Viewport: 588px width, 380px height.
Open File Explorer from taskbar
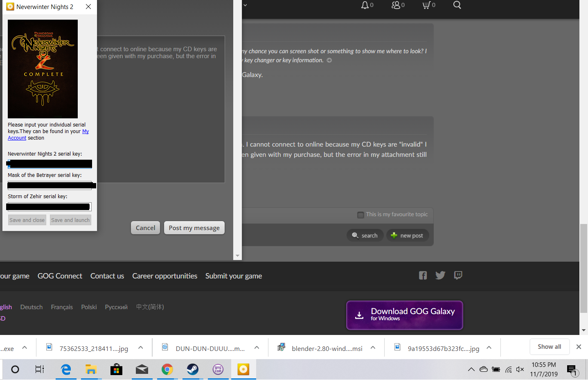[x=91, y=370]
